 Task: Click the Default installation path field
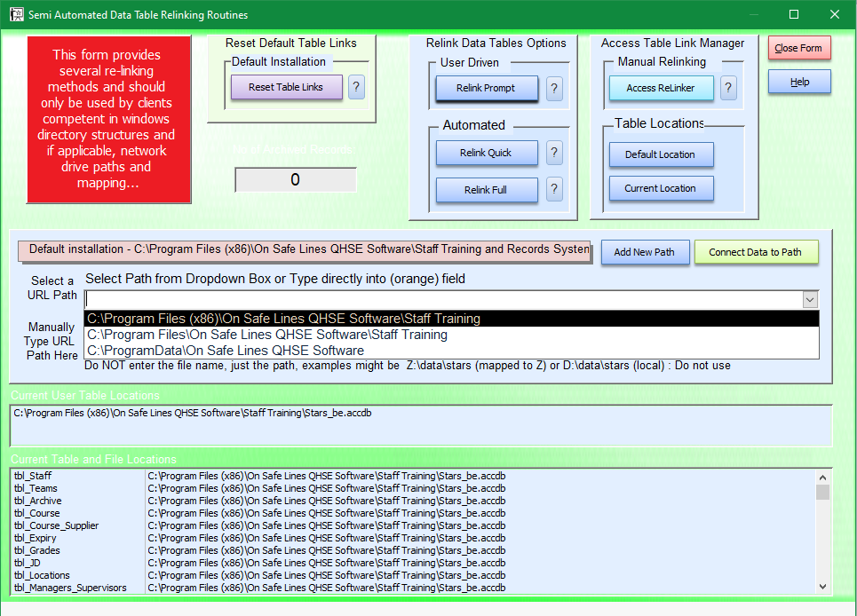pos(305,250)
